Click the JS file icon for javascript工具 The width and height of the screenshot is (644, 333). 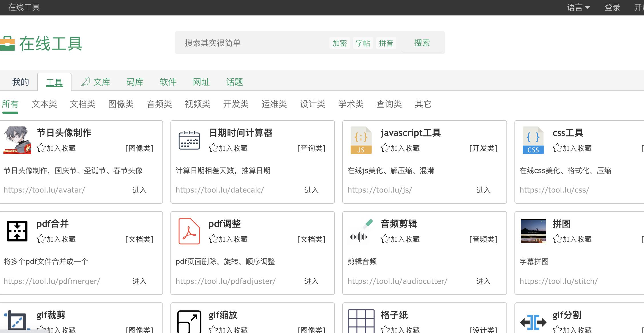tap(361, 140)
